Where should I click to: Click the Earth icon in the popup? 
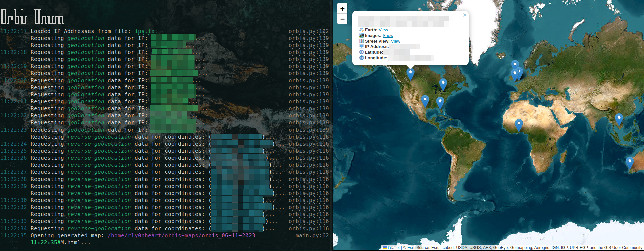(x=361, y=30)
